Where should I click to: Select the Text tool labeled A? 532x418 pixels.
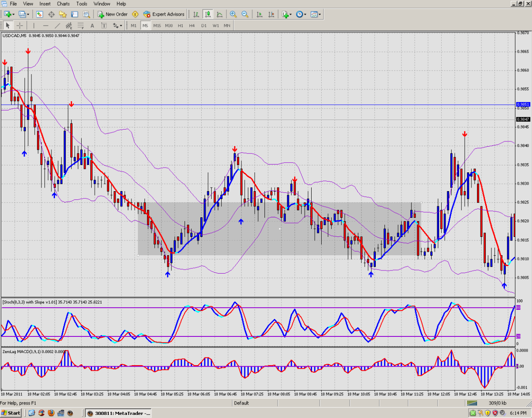click(x=92, y=25)
